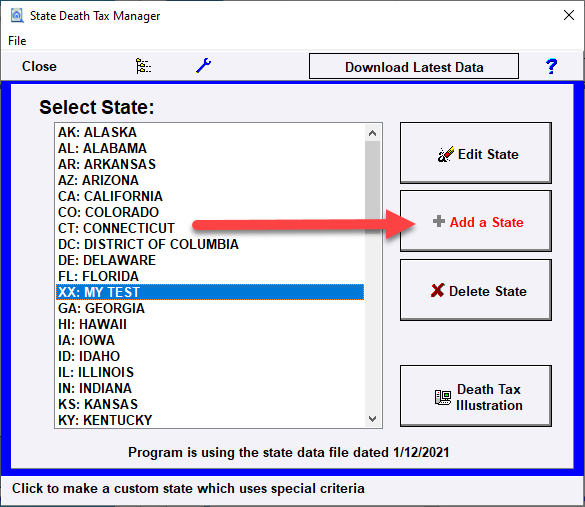Select XX: MY TEST entry
The height and width of the screenshot is (507, 585).
point(210,292)
